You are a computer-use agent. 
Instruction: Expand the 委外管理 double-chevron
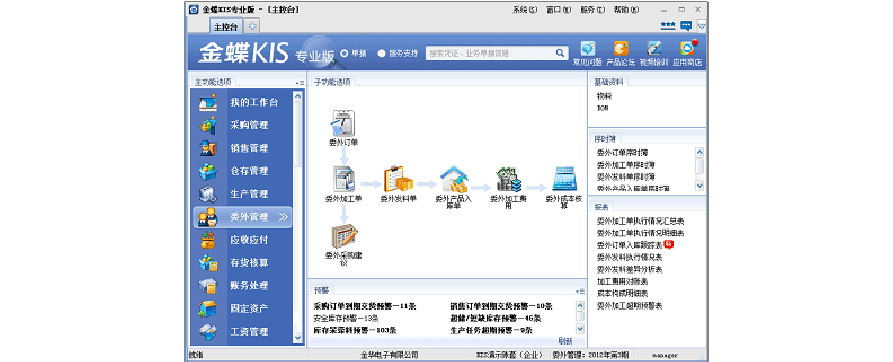click(x=284, y=217)
